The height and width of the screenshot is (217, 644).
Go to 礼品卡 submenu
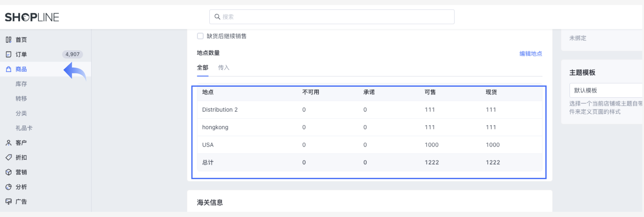(24, 128)
